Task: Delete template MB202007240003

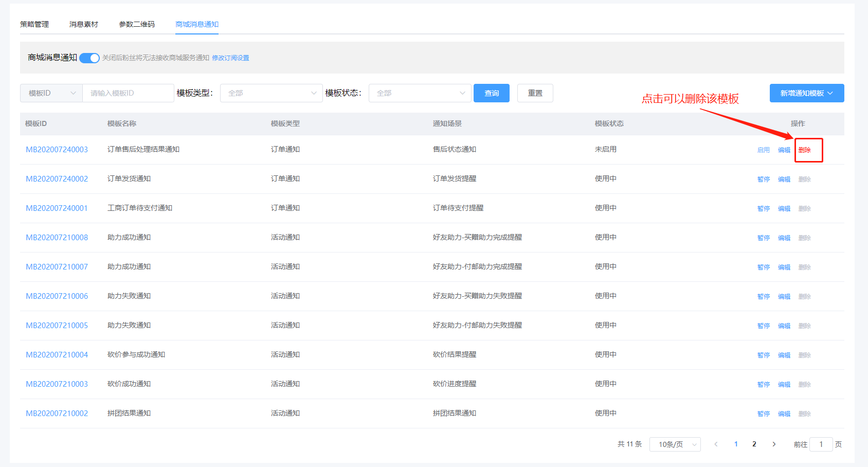Action: [x=804, y=150]
